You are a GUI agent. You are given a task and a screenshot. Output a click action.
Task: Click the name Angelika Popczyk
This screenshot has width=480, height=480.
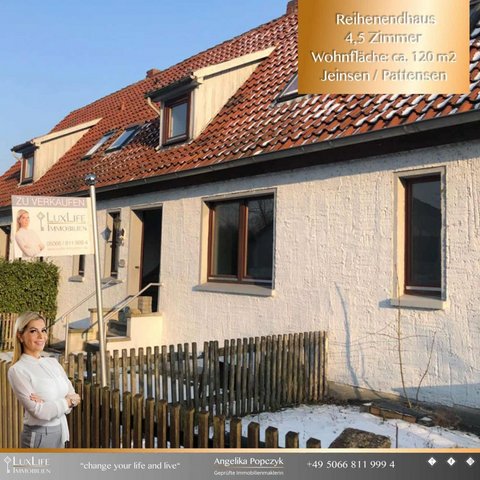[x=249, y=461]
